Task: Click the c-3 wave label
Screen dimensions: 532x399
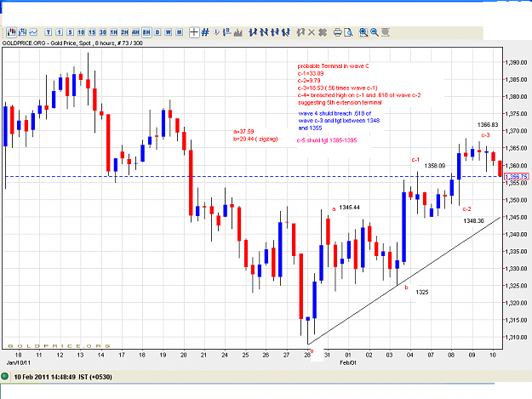Action: click(x=485, y=135)
